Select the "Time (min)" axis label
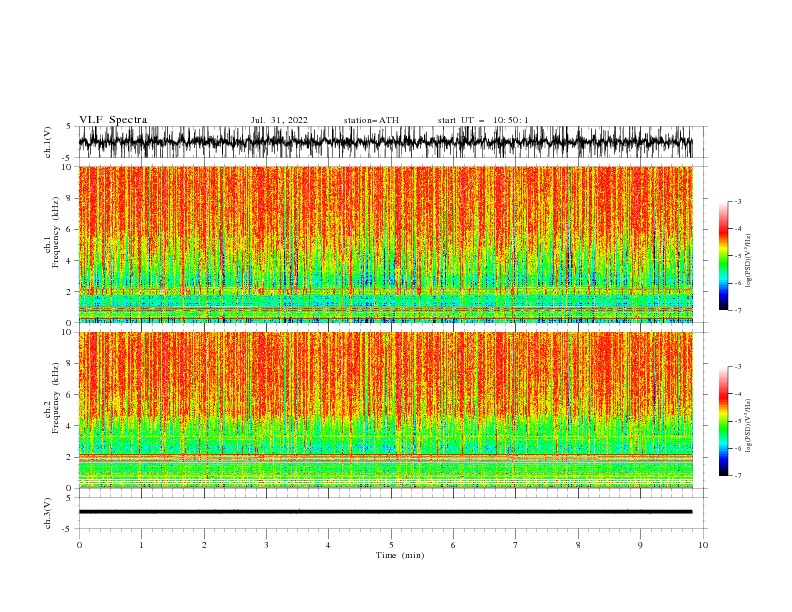The width and height of the screenshot is (792, 612). 400,555
